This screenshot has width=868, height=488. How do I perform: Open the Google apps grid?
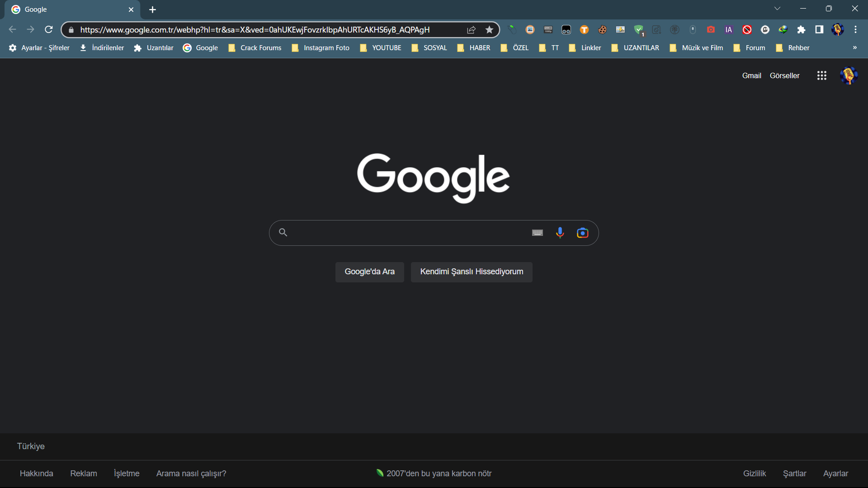[821, 75]
